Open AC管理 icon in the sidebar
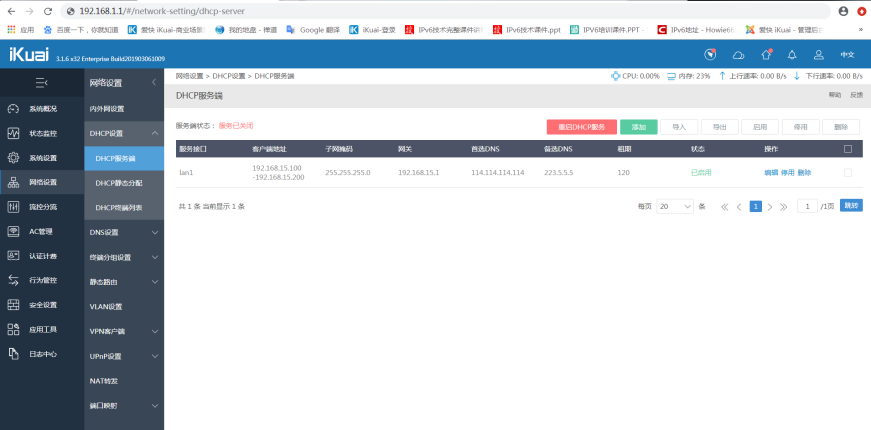This screenshot has width=871, height=430. coord(13,231)
